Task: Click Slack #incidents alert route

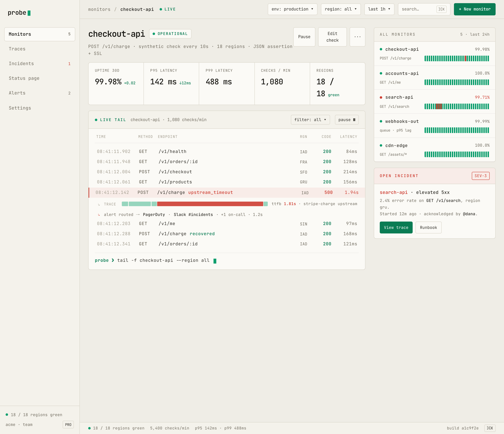Action: pos(193,215)
